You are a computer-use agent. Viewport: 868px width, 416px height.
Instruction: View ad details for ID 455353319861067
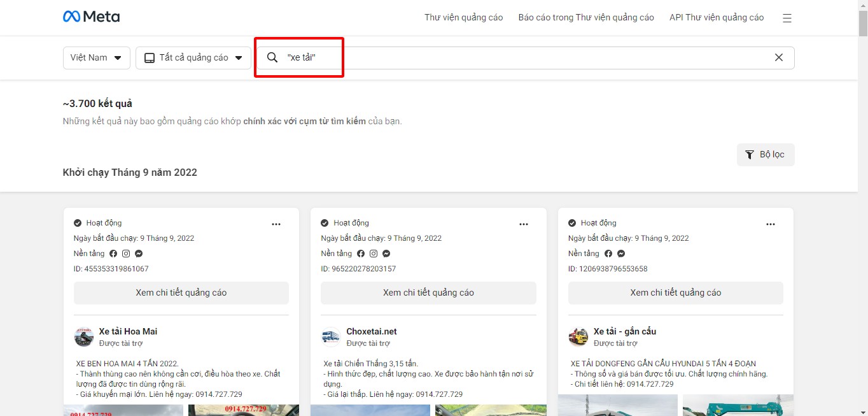coord(181,293)
